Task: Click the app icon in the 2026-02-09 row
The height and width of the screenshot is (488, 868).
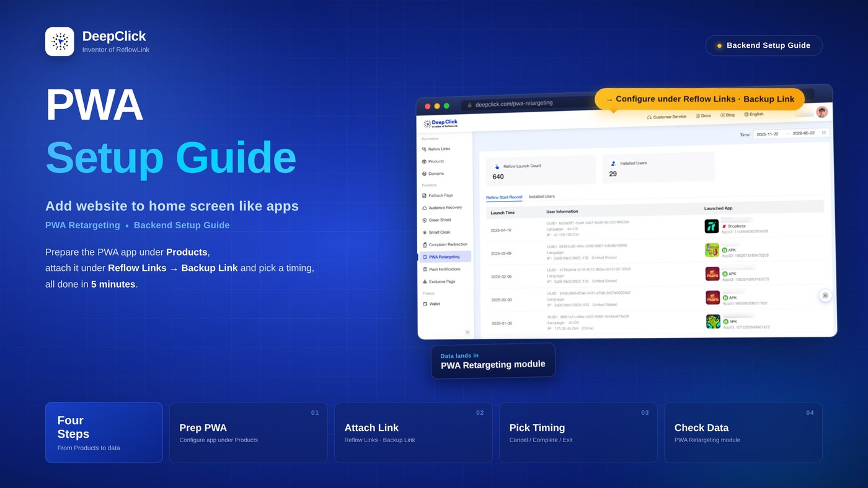Action: [712, 250]
